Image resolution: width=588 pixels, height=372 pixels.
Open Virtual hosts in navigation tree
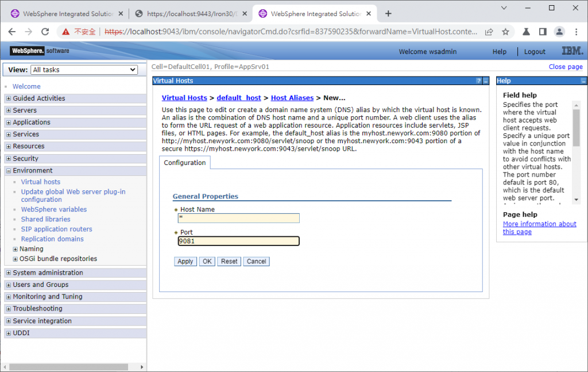coord(41,182)
